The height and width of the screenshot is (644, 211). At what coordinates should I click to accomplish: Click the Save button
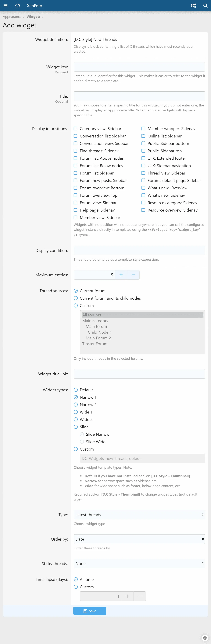click(90, 611)
